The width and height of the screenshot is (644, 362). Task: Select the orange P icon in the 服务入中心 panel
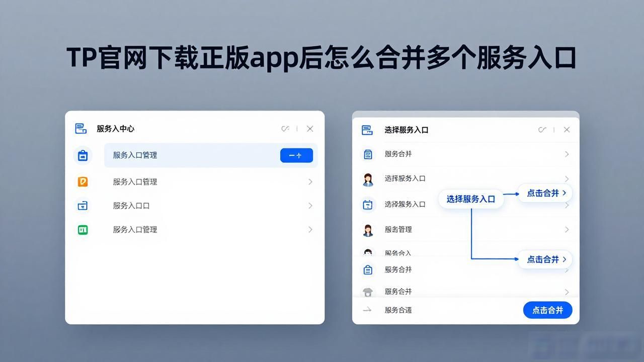pos(83,182)
